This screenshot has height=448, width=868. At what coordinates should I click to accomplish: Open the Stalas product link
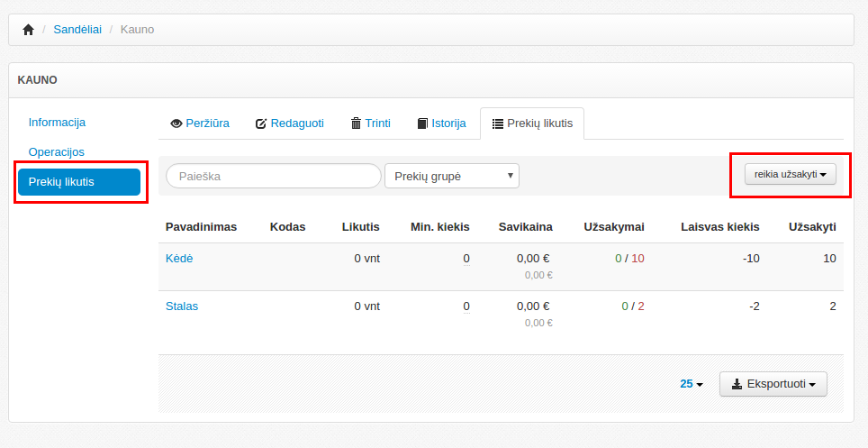click(182, 306)
